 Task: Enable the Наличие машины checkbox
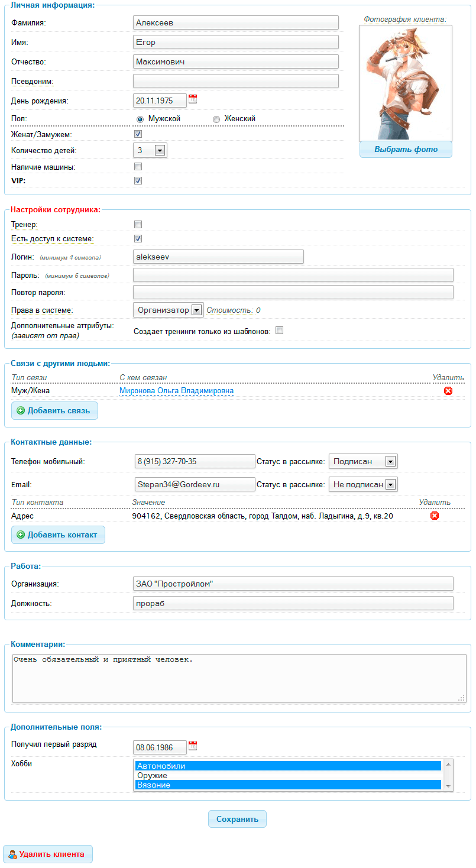(x=138, y=167)
